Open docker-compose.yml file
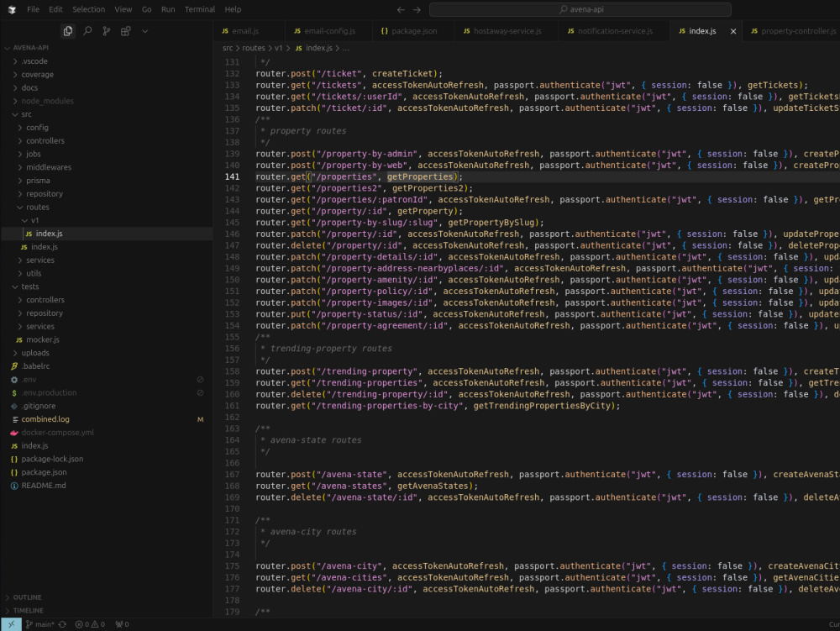Viewport: 840px width, 631px height. [108, 432]
